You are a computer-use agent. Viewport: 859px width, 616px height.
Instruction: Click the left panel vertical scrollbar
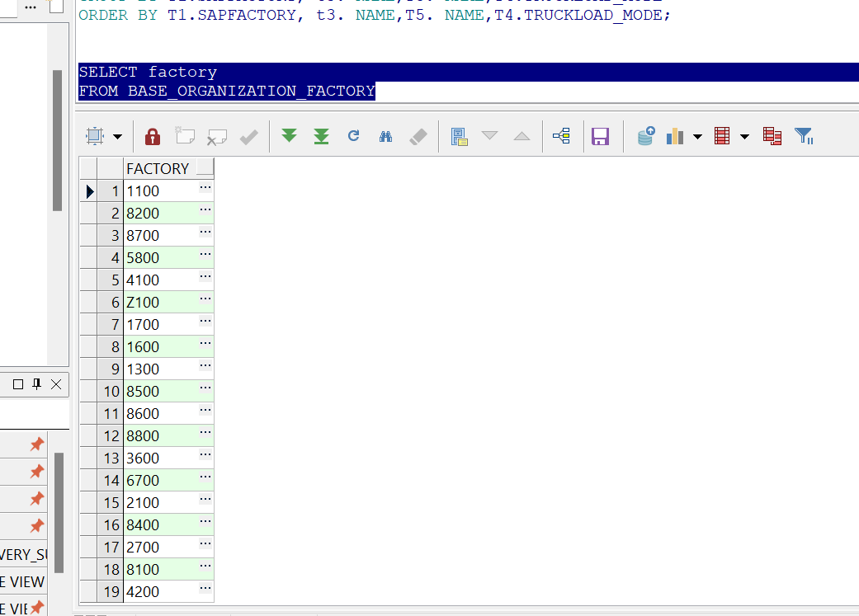[57, 140]
